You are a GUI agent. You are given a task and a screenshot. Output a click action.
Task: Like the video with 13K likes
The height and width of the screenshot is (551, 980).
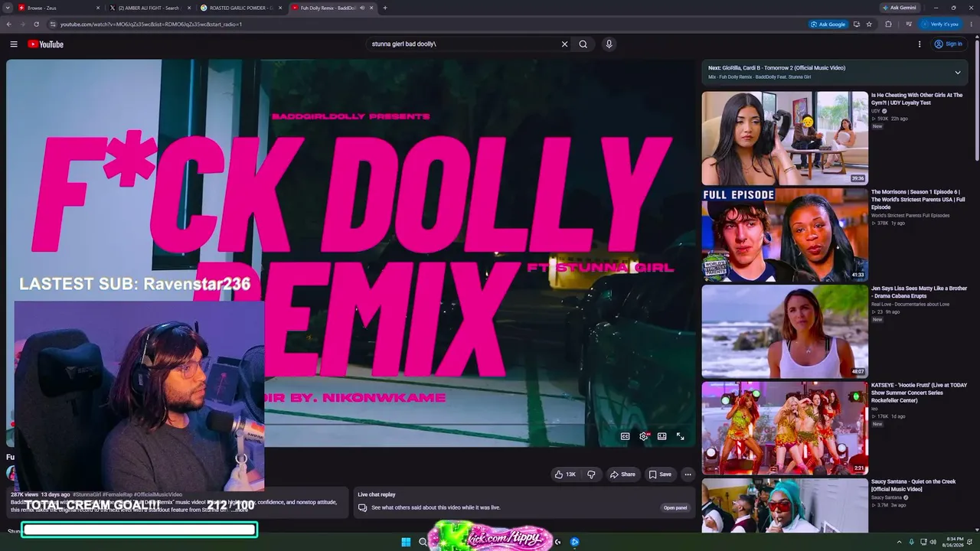pyautogui.click(x=566, y=474)
